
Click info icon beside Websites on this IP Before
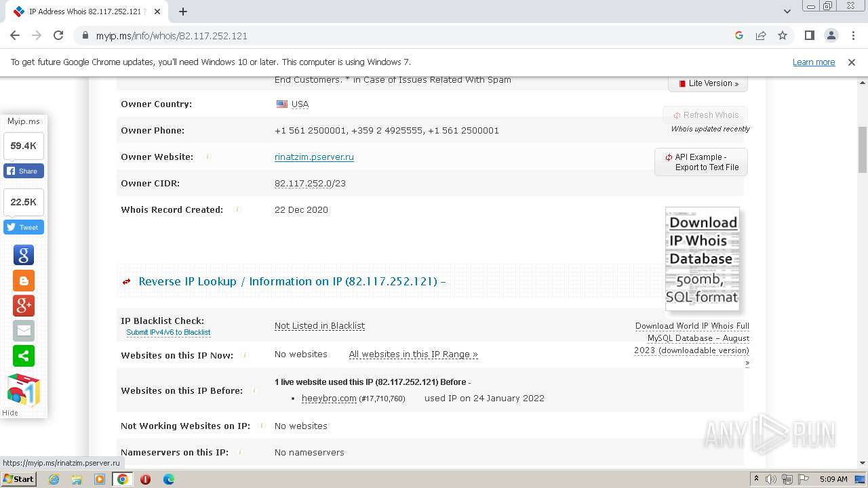[254, 390]
